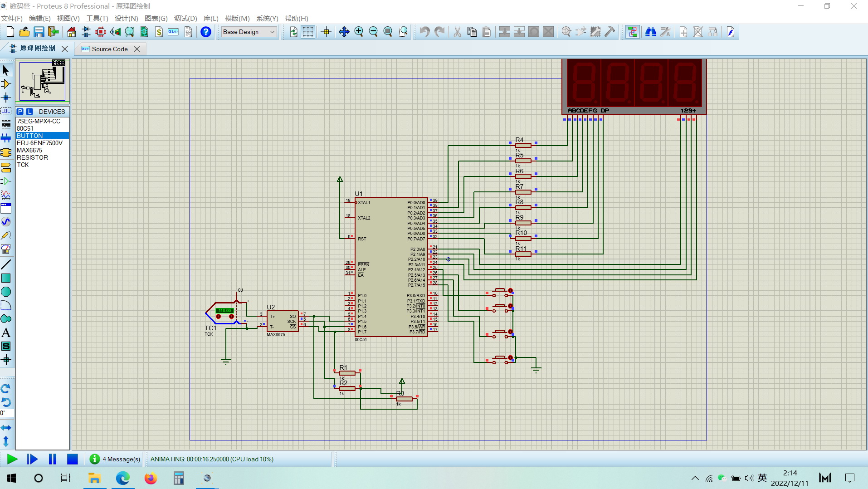Select BUTTON in device list
The image size is (868, 489).
(42, 136)
